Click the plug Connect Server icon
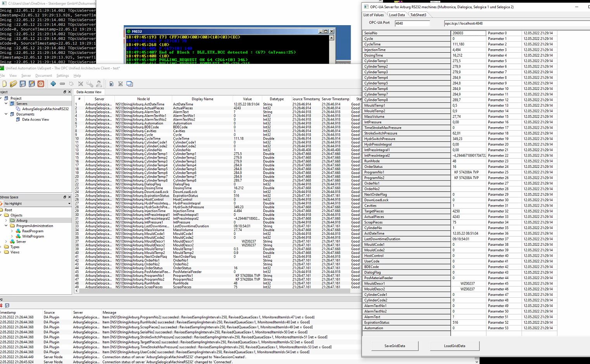 coord(71,84)
